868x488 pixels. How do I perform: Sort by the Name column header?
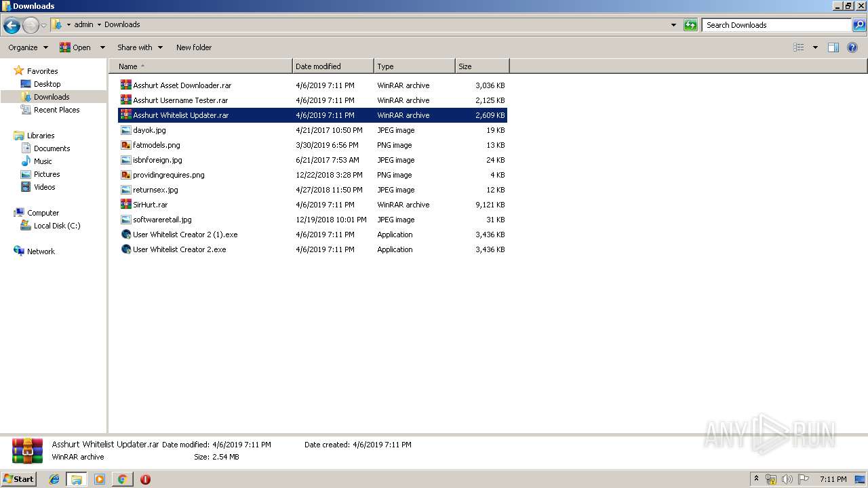pos(200,66)
